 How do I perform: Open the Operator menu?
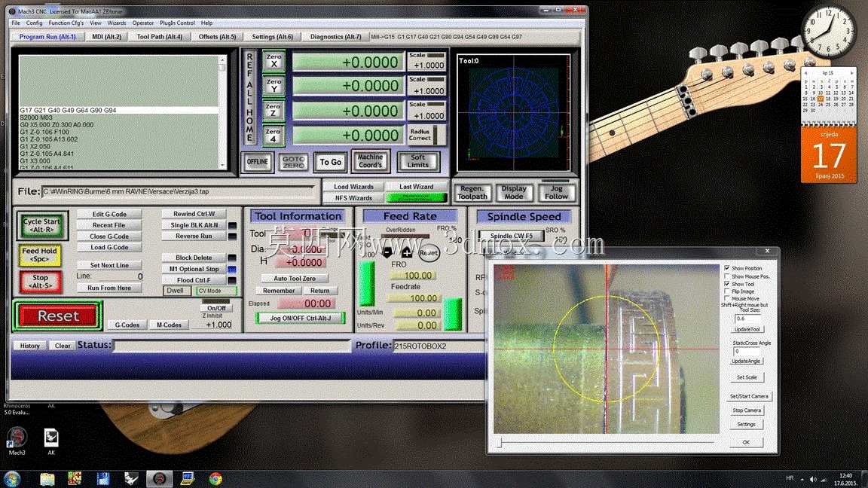pos(143,23)
